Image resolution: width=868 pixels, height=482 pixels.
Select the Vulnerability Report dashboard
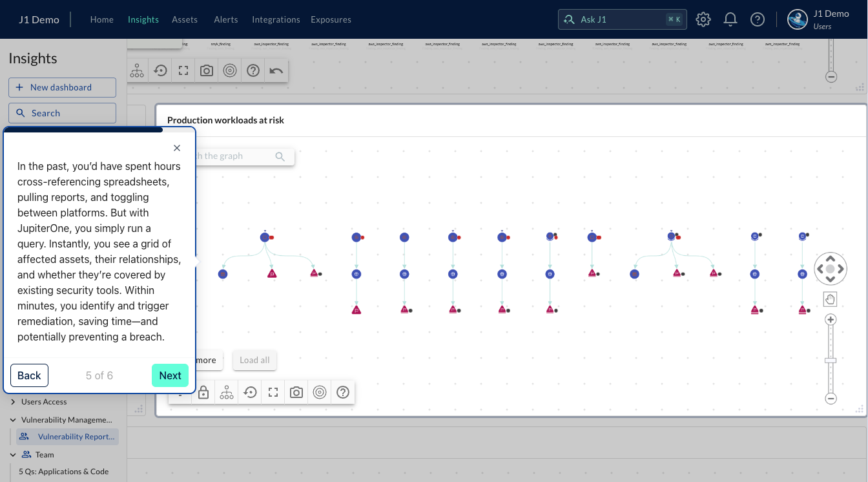(x=68, y=437)
